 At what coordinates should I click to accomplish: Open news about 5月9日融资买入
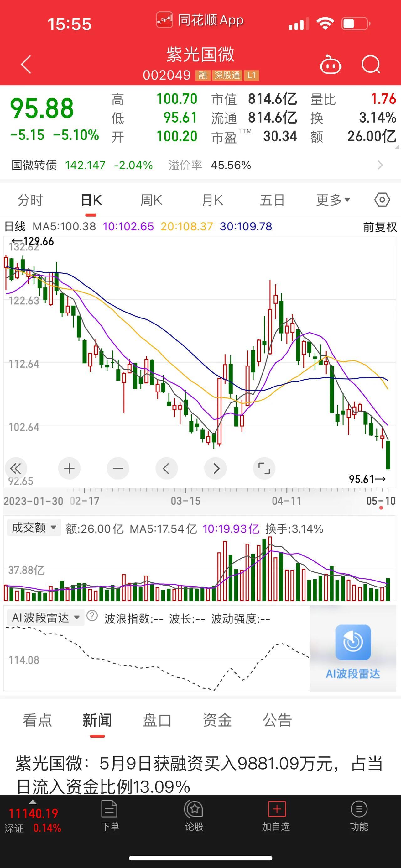pos(199,775)
